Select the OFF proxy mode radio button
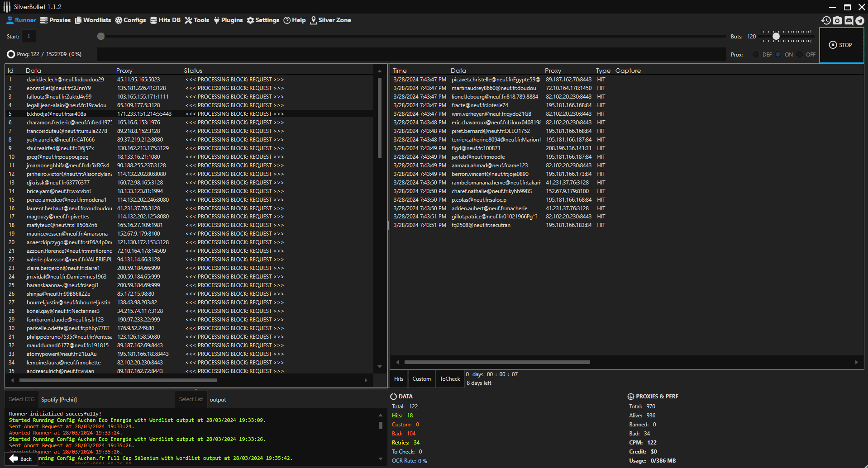Image resolution: width=868 pixels, height=468 pixels. (800, 55)
